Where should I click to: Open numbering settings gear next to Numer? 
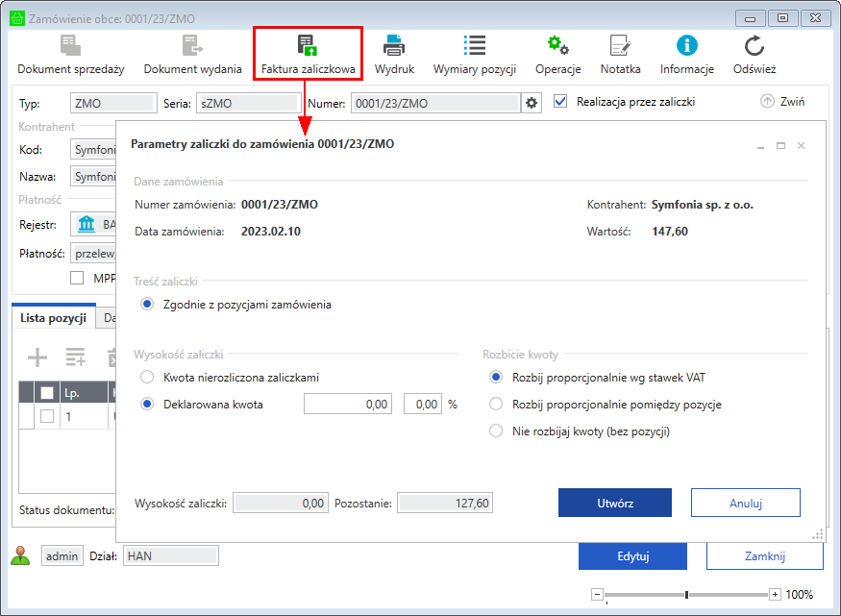(x=532, y=103)
